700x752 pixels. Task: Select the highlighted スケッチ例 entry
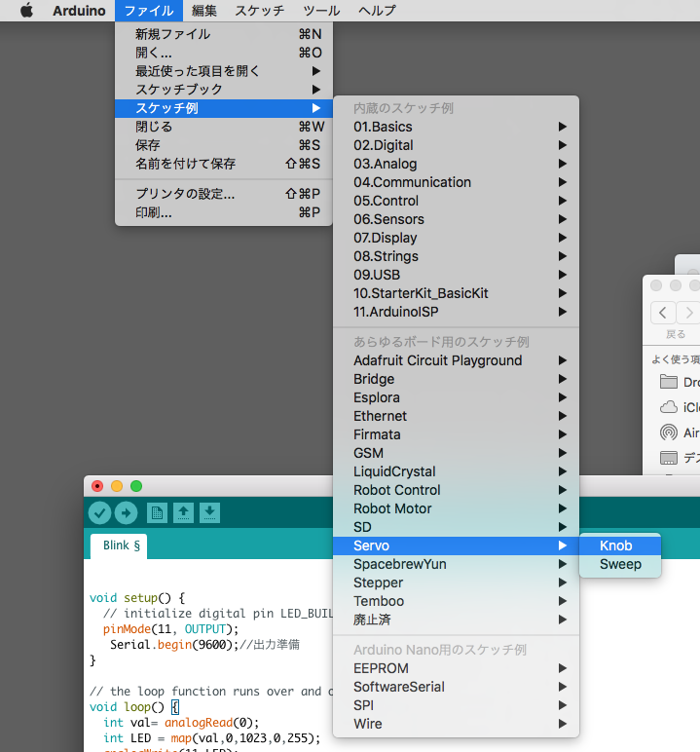pos(224,108)
